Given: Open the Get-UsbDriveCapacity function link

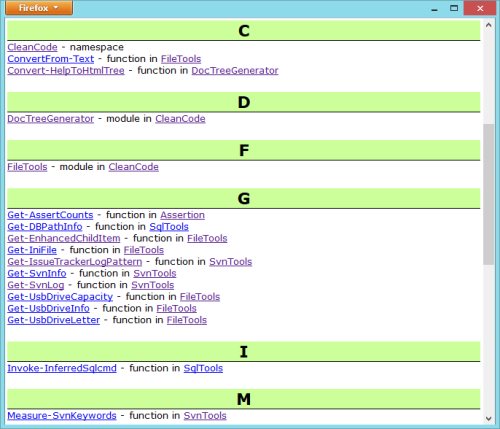Looking at the screenshot, I should [x=60, y=297].
